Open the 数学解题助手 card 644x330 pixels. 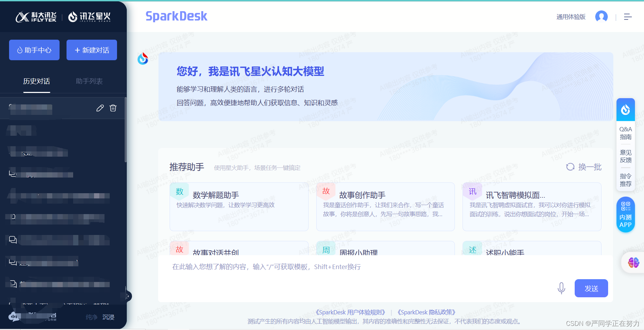point(239,207)
